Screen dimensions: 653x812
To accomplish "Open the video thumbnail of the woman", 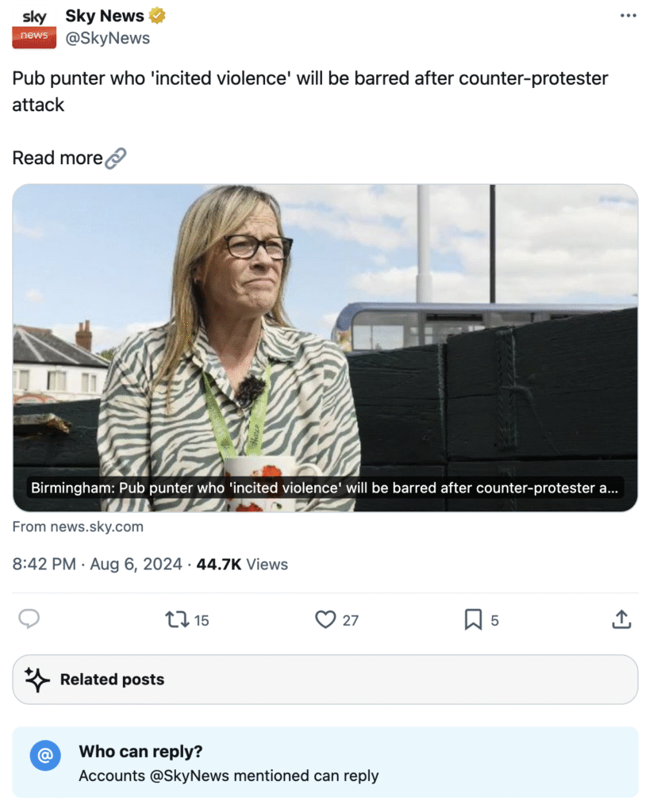I will click(325, 333).
